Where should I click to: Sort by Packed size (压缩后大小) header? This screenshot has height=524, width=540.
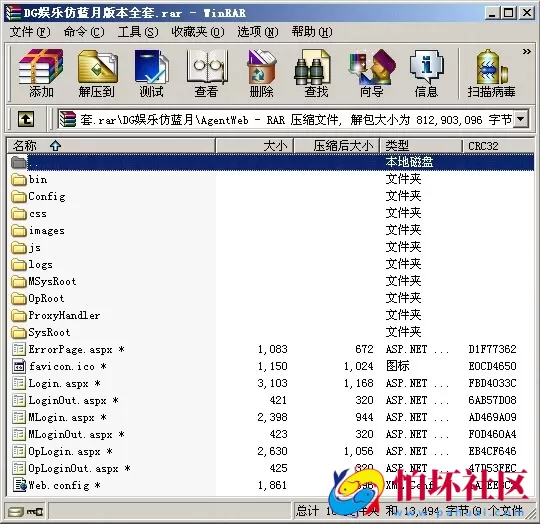pyautogui.click(x=336, y=146)
